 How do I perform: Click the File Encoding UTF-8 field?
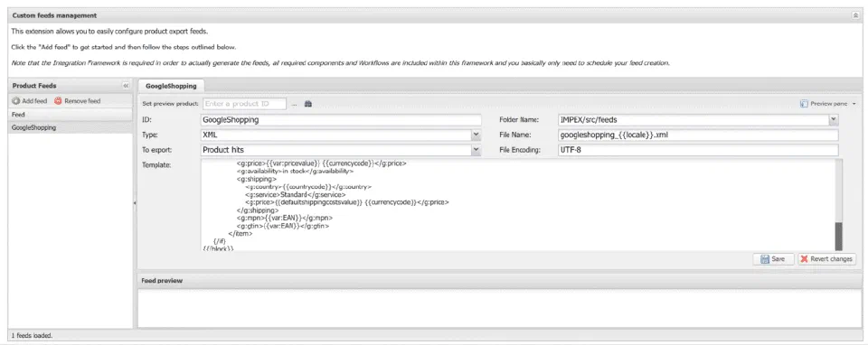point(699,150)
